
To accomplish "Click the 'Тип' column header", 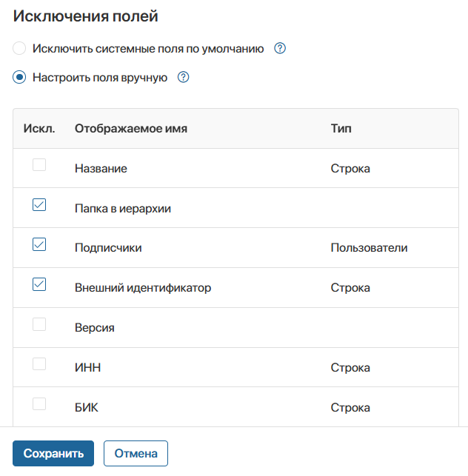I will [341, 128].
